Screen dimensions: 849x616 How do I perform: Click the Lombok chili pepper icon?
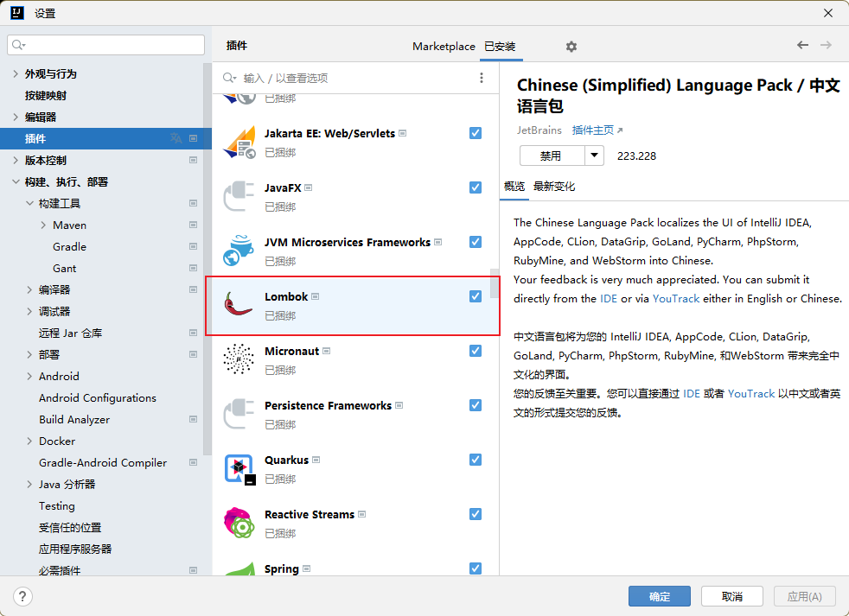[239, 305]
